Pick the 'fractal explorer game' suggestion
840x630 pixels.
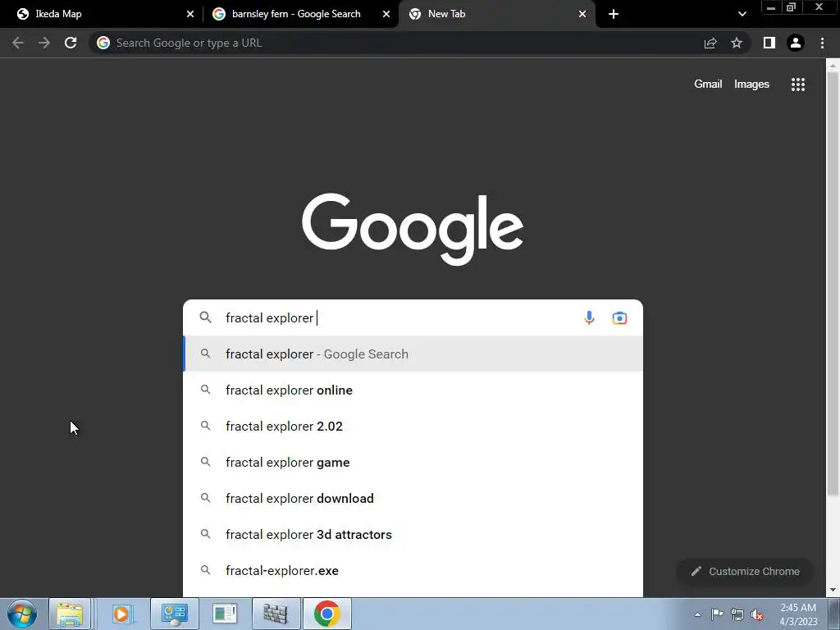click(413, 463)
